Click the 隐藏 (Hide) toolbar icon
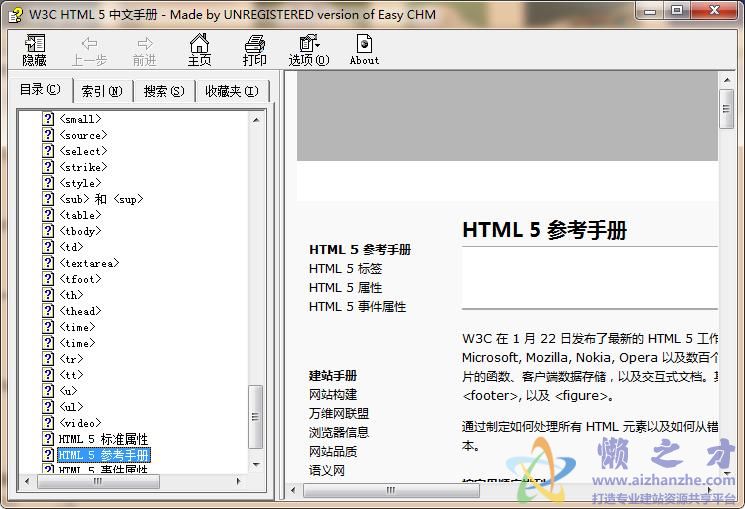Viewport: 745px width, 509px height. (34, 50)
